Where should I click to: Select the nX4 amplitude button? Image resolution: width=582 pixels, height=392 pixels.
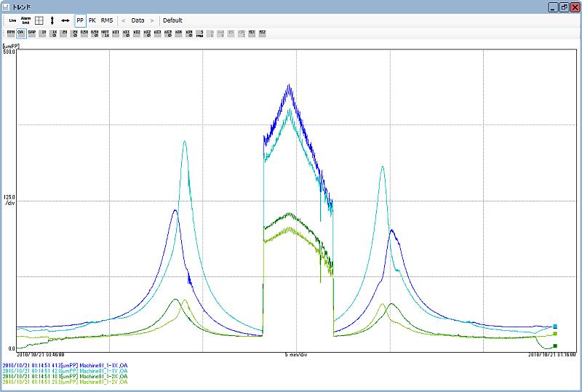coord(178,33)
